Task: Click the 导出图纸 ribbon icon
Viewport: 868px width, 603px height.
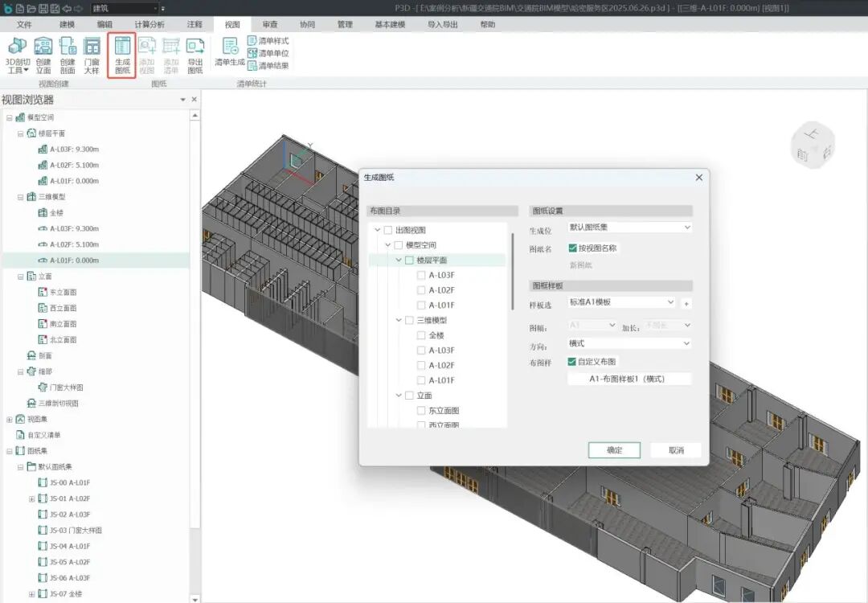Action: coord(194,55)
